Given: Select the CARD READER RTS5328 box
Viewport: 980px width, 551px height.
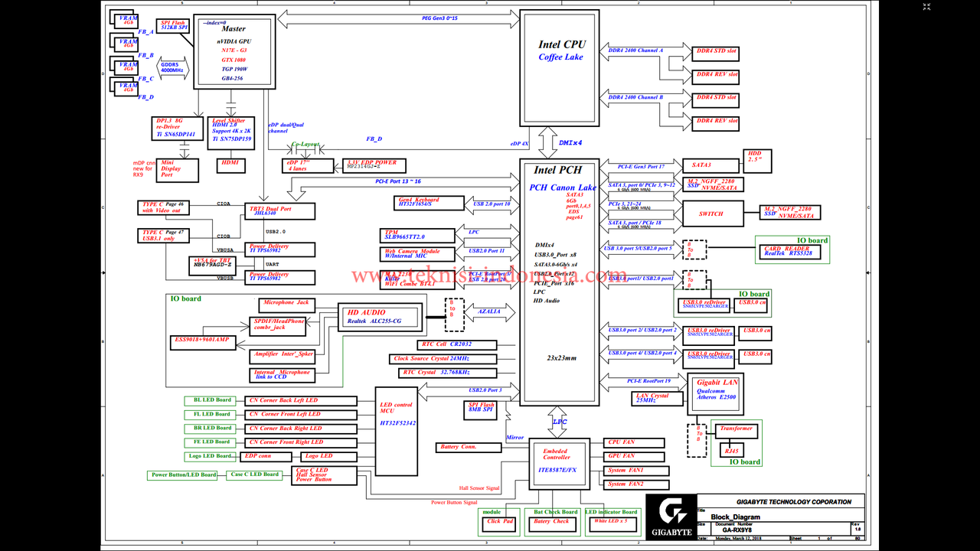Looking at the screenshot, I should pyautogui.click(x=792, y=251).
